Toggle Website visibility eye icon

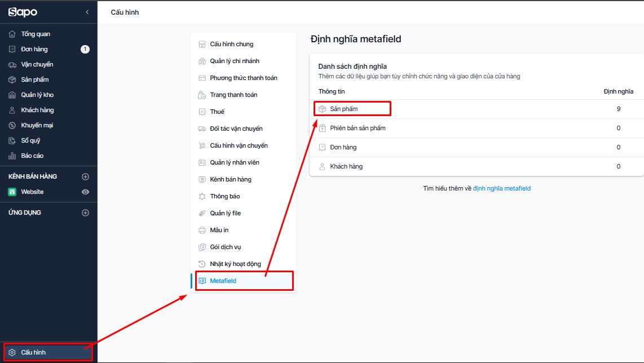coord(85,192)
